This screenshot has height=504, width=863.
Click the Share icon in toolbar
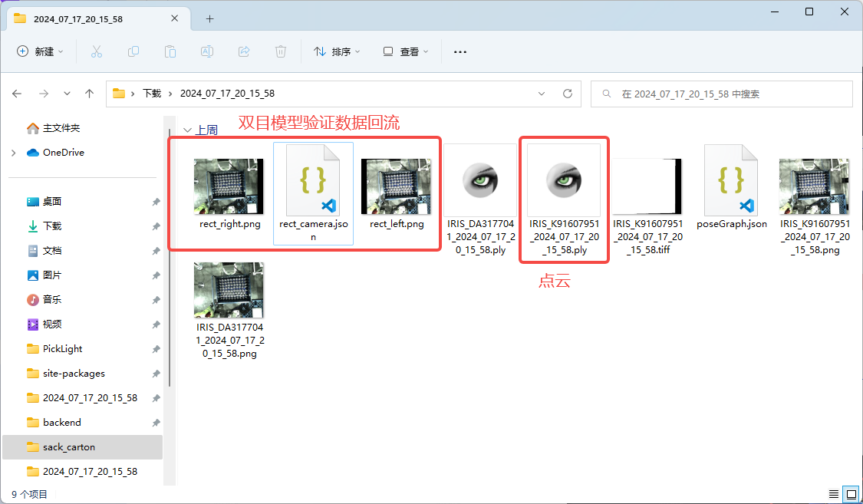point(244,51)
